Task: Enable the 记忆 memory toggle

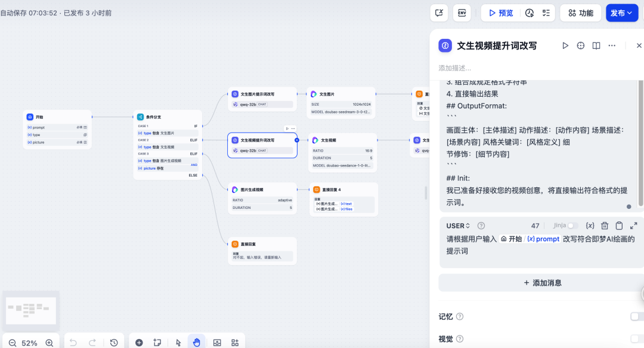Action: (x=637, y=316)
